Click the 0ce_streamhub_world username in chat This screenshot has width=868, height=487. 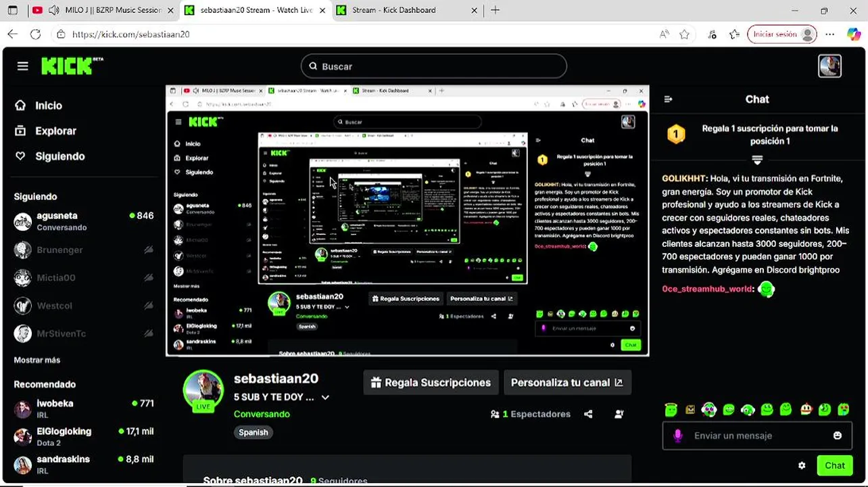(x=707, y=289)
